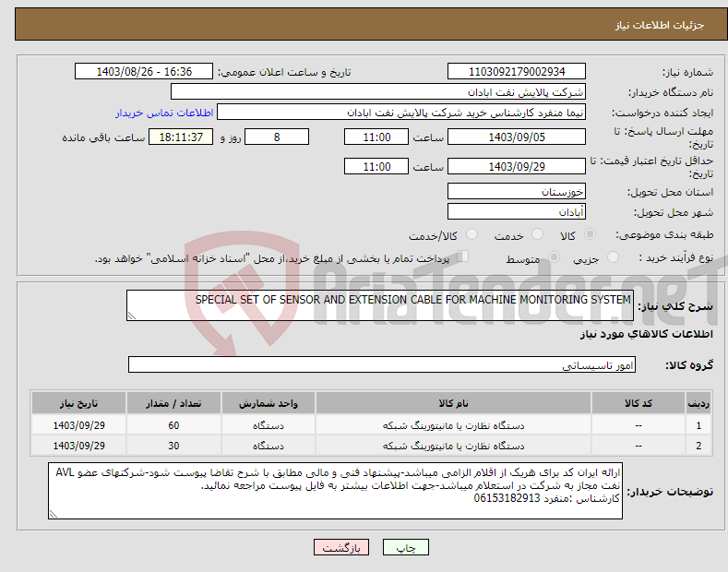728x572 pixels.
Task: Click the ردیف column header
Action: tap(698, 403)
